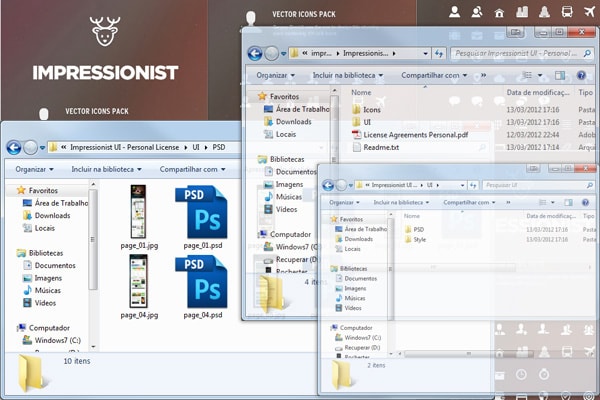This screenshot has height=400, width=600.
Task: Go back in the top Impressionist window
Action: pos(255,54)
